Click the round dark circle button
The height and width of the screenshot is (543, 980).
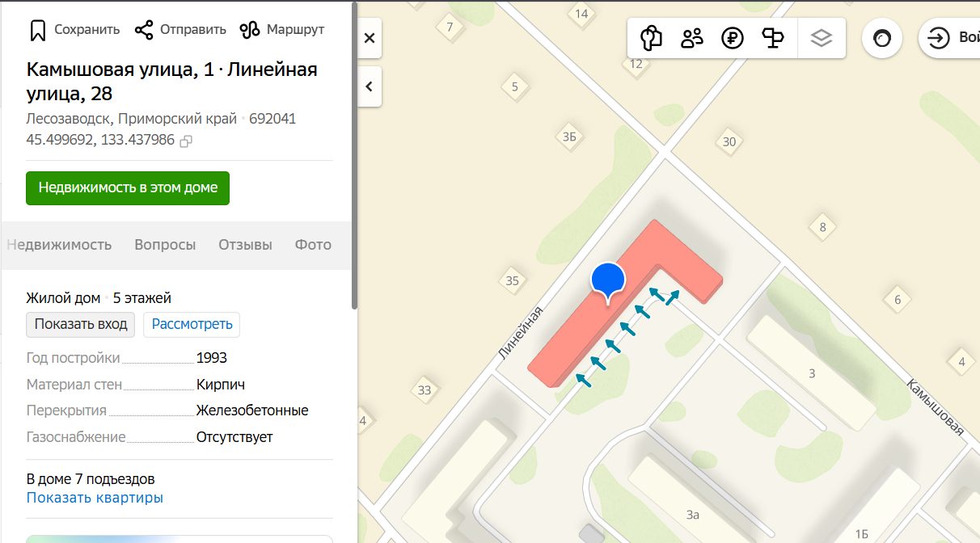point(882,38)
